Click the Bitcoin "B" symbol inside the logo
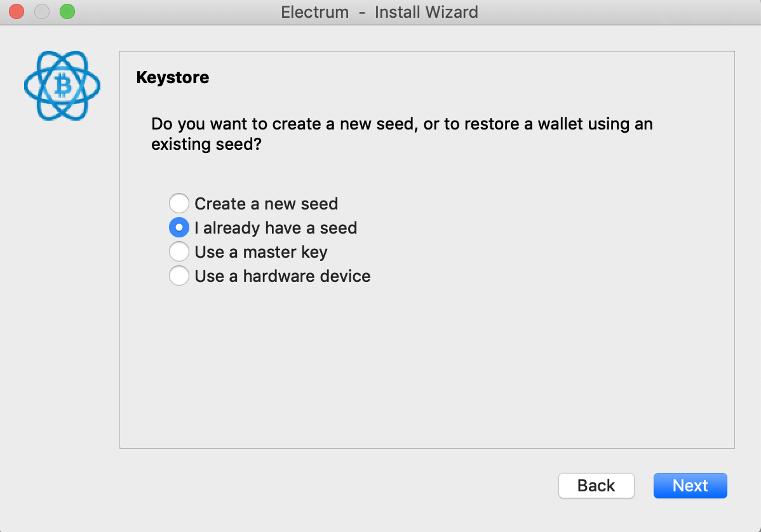This screenshot has height=532, width=761. pyautogui.click(x=62, y=84)
